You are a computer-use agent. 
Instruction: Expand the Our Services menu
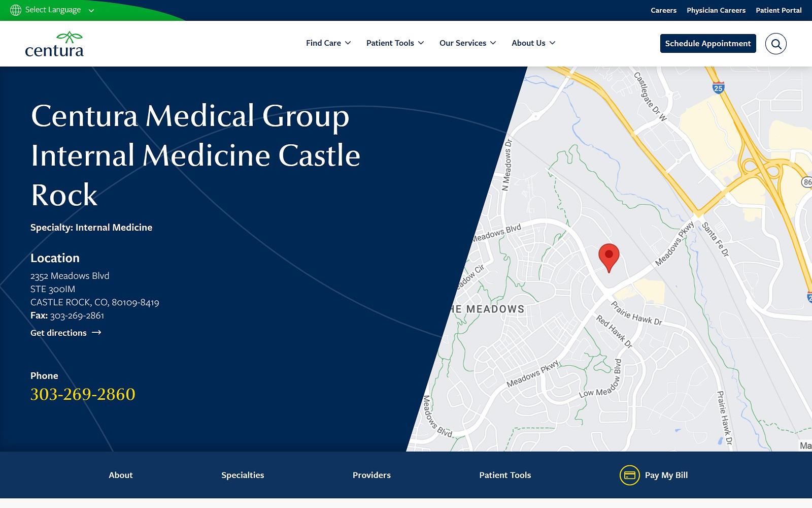click(x=467, y=43)
